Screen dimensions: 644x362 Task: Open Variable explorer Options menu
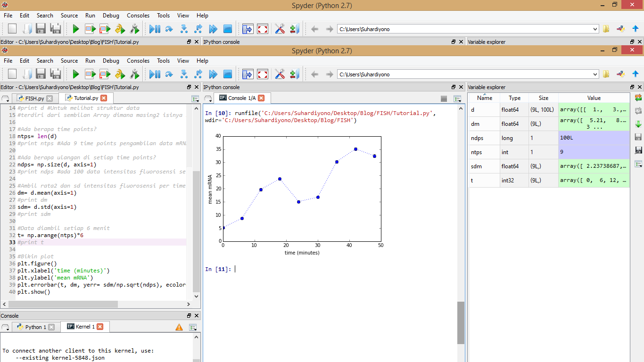pyautogui.click(x=638, y=164)
